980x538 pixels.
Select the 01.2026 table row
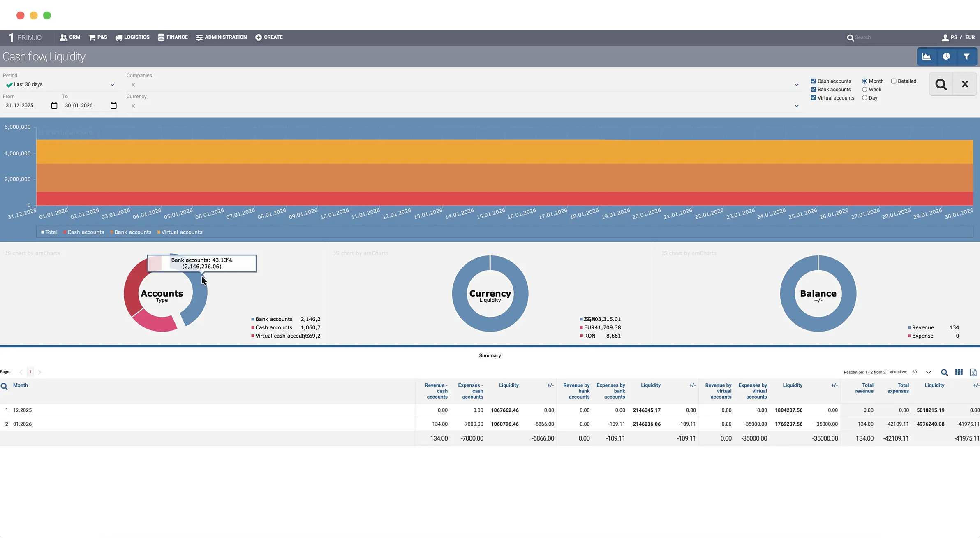490,424
